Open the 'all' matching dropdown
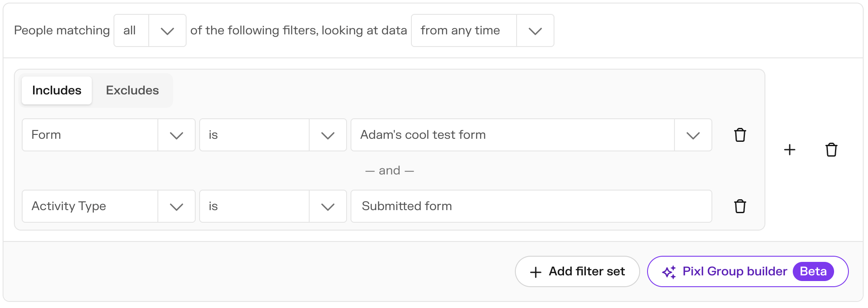Viewport: 868px width, 308px height. pos(150,30)
